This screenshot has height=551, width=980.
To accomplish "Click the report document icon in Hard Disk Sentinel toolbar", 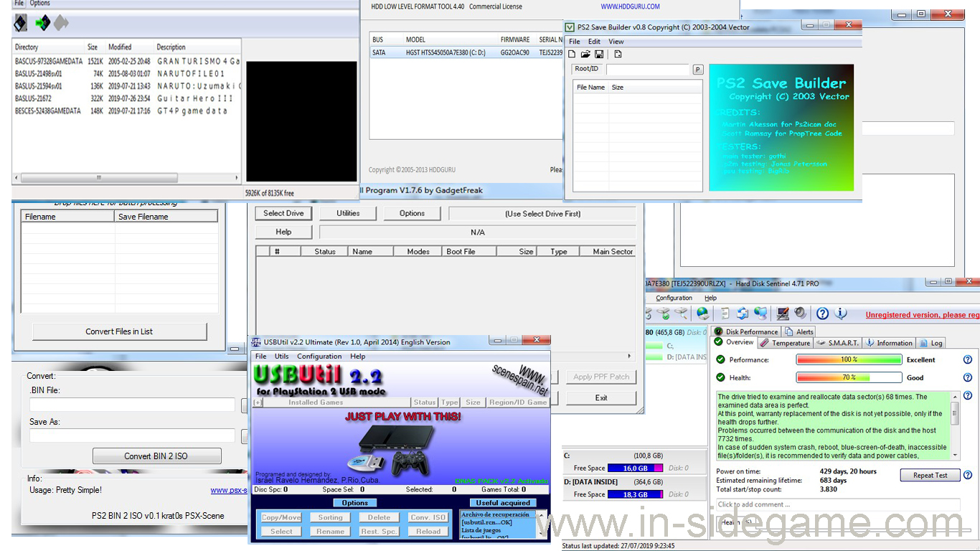I will (x=725, y=314).
